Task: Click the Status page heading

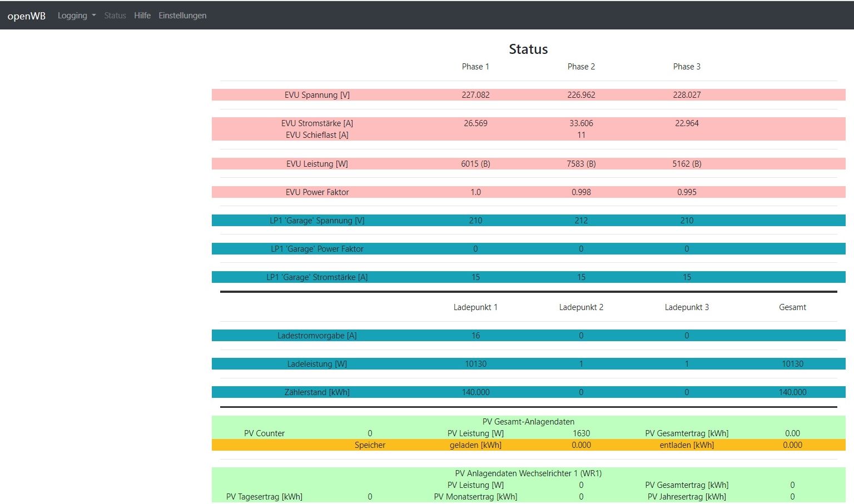Action: pyautogui.click(x=528, y=49)
